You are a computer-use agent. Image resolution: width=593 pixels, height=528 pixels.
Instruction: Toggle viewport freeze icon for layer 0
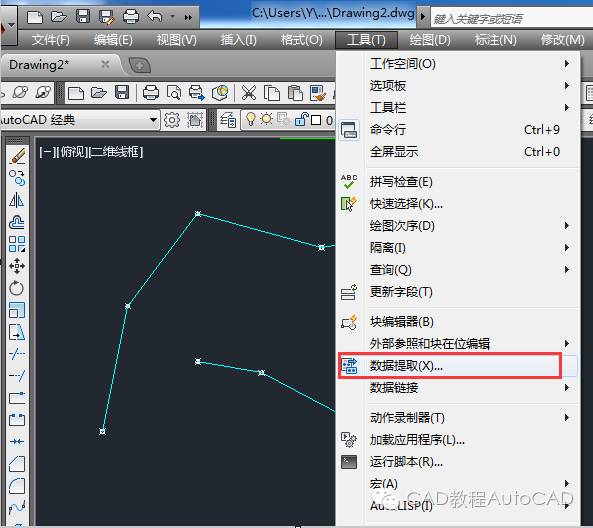(x=283, y=119)
